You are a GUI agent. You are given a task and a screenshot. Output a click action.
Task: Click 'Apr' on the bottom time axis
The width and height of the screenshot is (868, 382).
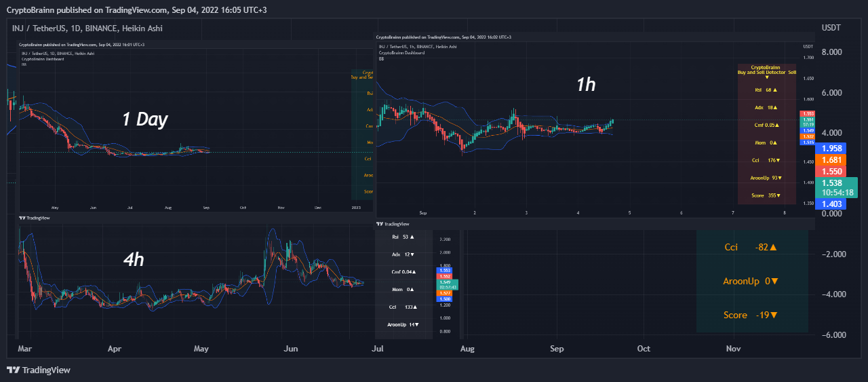point(114,349)
